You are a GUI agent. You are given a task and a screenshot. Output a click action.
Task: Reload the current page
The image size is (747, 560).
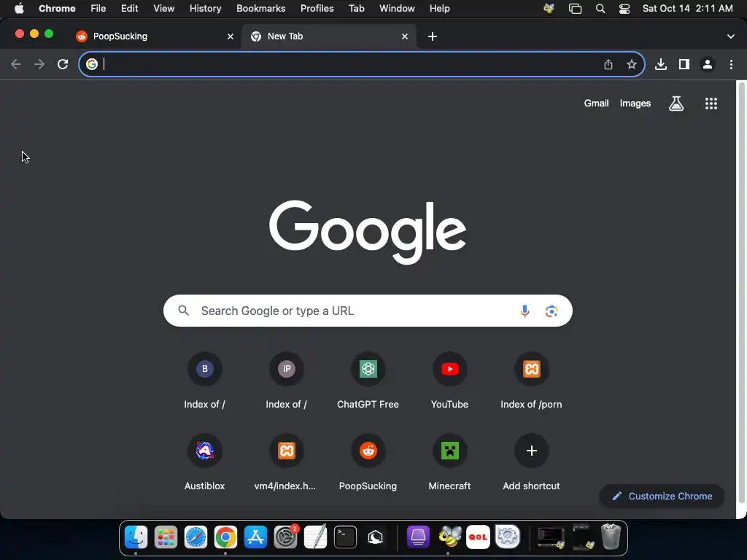pyautogui.click(x=63, y=64)
